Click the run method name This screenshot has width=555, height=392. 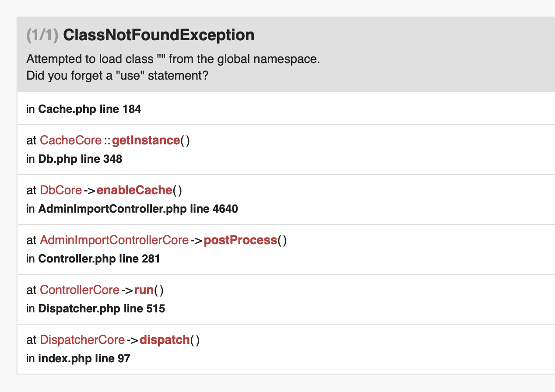coord(143,290)
